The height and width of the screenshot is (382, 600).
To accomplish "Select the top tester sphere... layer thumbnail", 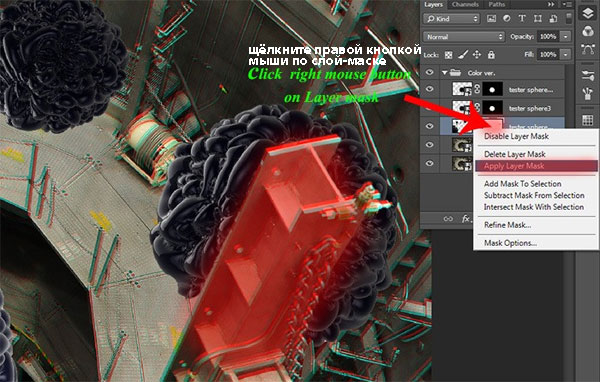I will tap(462, 89).
